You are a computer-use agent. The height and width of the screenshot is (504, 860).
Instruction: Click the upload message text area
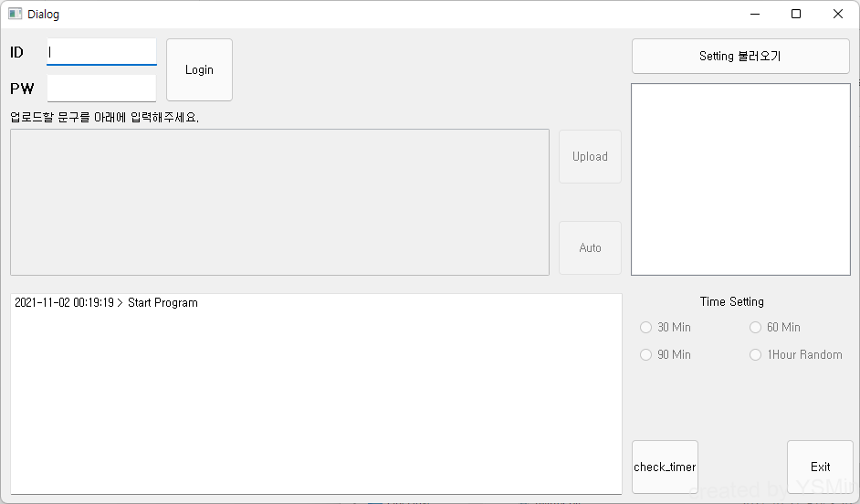[279, 203]
